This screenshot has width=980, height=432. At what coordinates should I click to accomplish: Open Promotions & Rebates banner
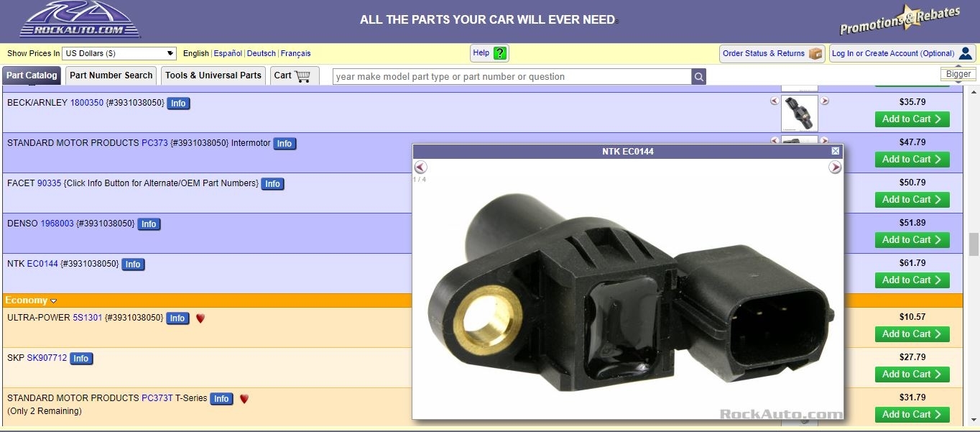(x=900, y=20)
